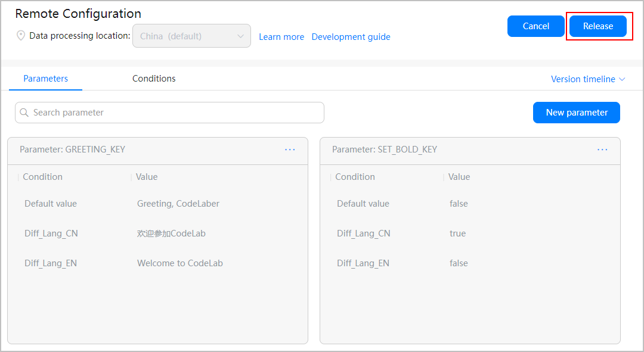Open the Learn more link

click(x=281, y=37)
